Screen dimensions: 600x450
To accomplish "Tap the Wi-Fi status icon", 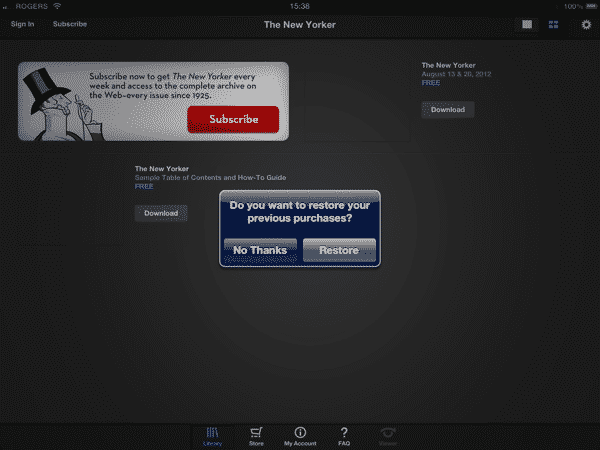I will coord(57,6).
